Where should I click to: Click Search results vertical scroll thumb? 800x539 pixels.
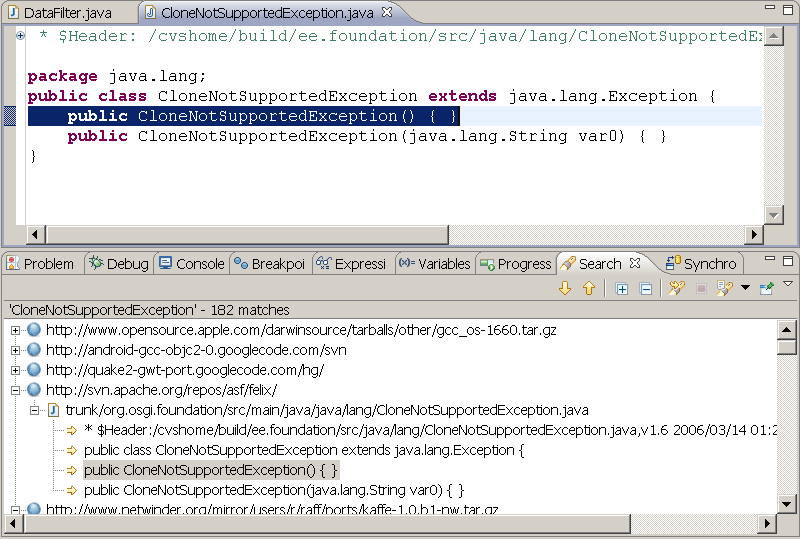click(786, 348)
